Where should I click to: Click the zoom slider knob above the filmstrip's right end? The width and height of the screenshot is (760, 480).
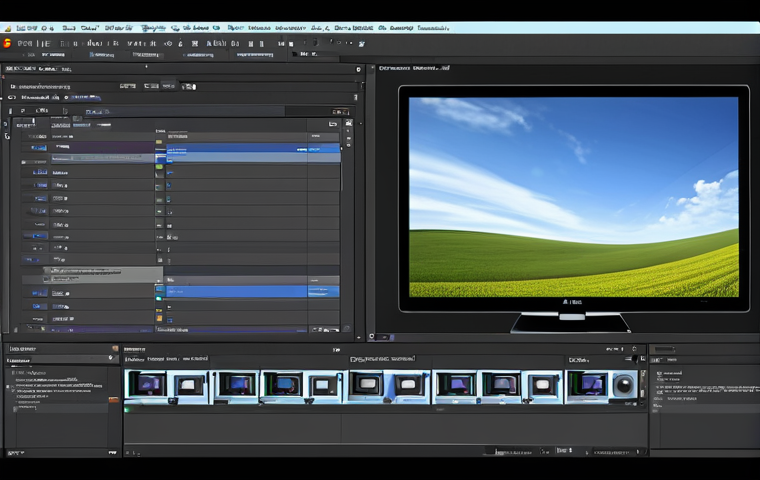(635, 359)
